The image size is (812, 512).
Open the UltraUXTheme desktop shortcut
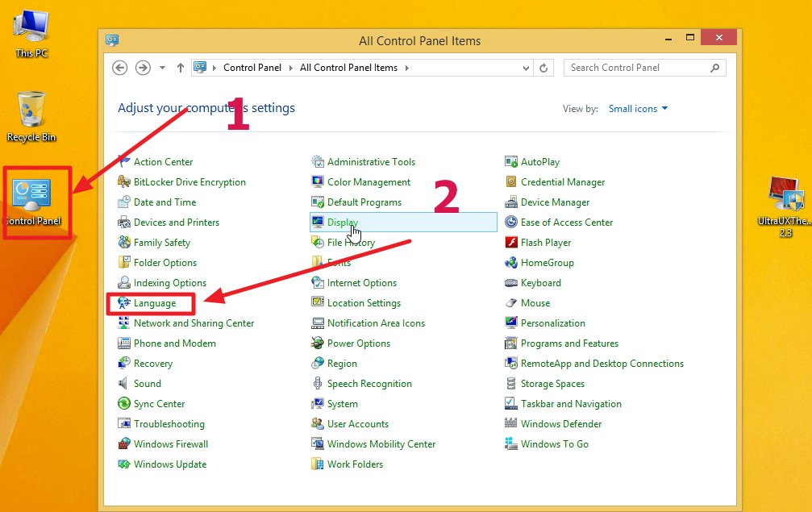785,206
